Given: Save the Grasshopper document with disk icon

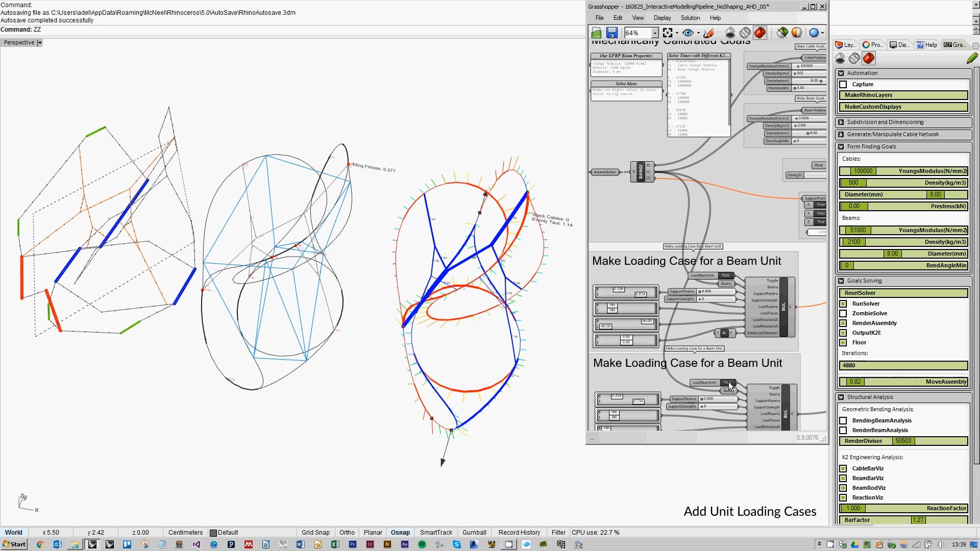Looking at the screenshot, I should [x=612, y=33].
